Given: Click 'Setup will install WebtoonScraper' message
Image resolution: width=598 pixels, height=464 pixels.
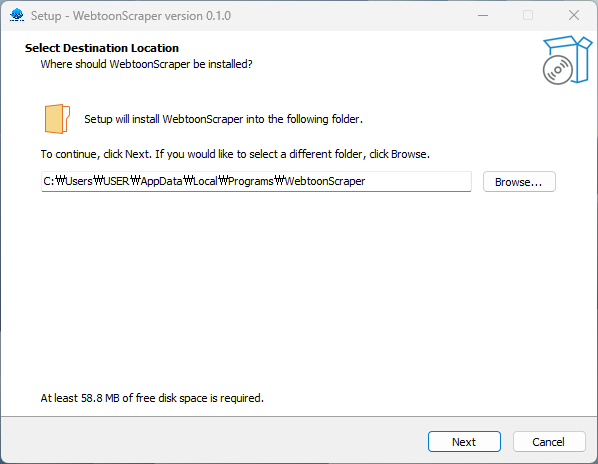Looking at the screenshot, I should pyautogui.click(x=223, y=119).
